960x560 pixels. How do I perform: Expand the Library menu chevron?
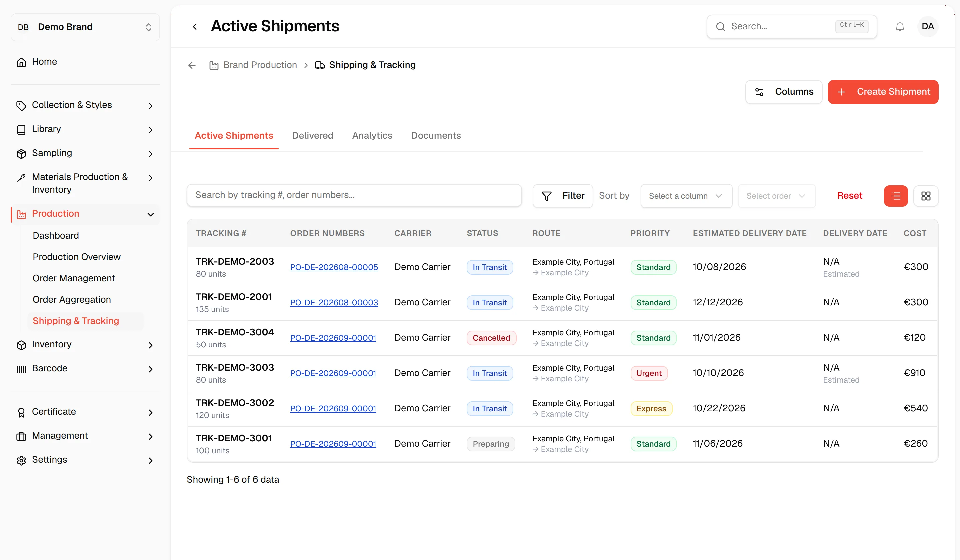click(x=150, y=130)
